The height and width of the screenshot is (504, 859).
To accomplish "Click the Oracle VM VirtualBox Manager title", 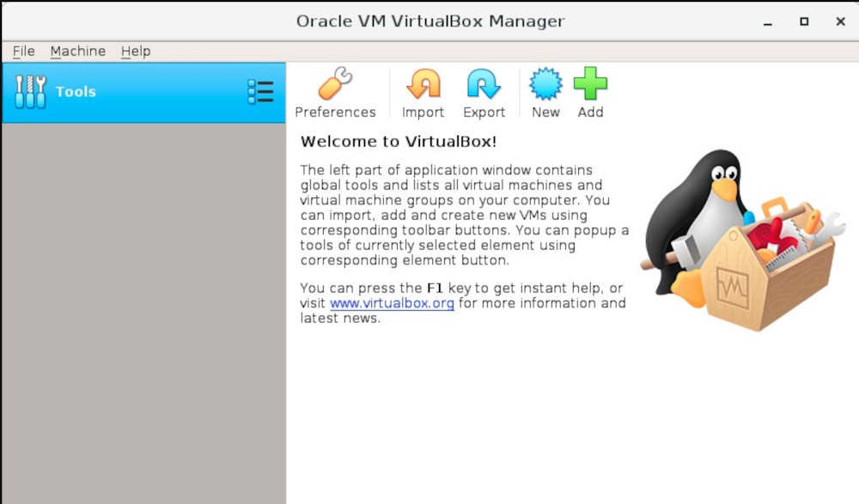I will (x=430, y=21).
